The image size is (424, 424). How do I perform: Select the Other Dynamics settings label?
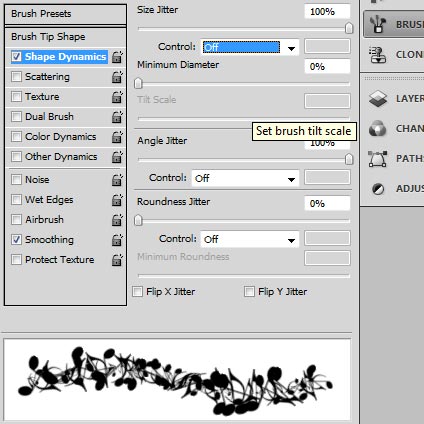coord(61,157)
